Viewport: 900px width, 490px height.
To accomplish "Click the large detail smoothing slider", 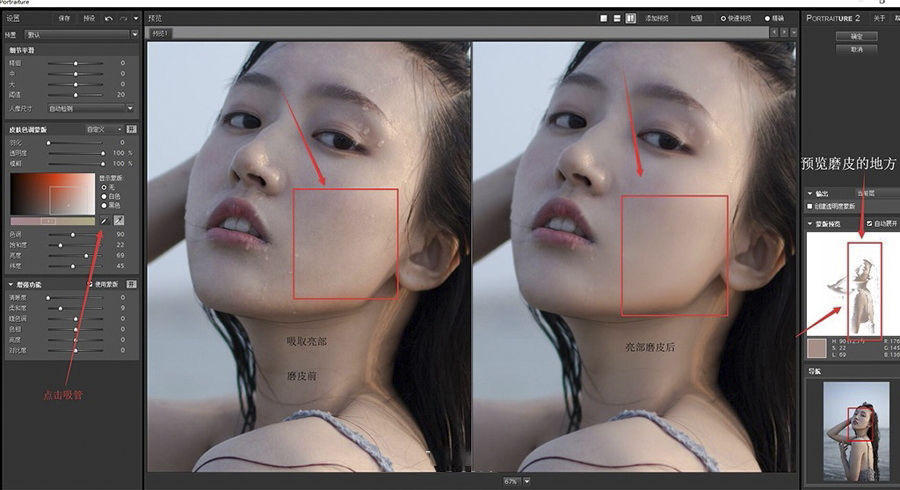I will pos(75,84).
